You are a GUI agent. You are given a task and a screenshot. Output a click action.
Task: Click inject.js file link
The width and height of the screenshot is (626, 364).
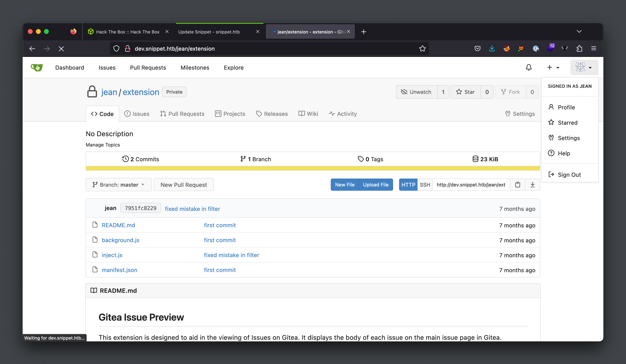click(112, 255)
